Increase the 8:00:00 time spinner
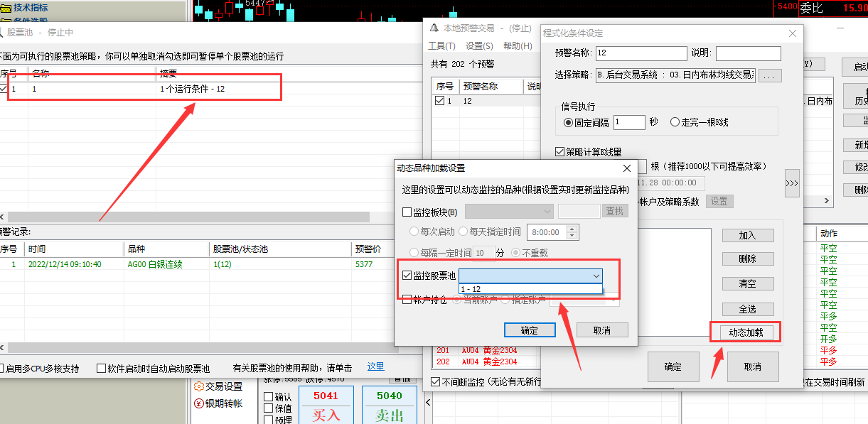Image resolution: width=868 pixels, height=424 pixels. tap(572, 228)
